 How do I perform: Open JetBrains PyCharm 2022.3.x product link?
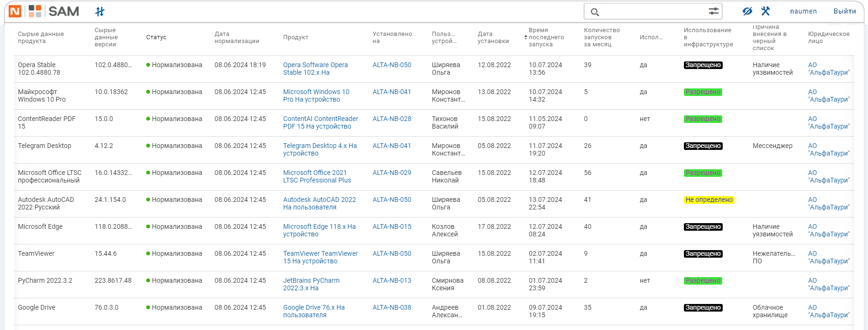pos(311,284)
